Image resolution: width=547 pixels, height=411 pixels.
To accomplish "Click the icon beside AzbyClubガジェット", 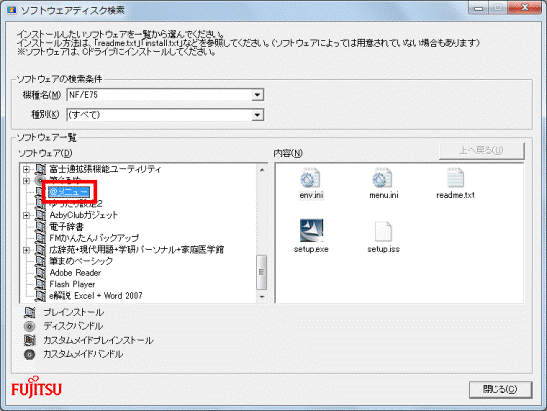I will click(x=40, y=215).
